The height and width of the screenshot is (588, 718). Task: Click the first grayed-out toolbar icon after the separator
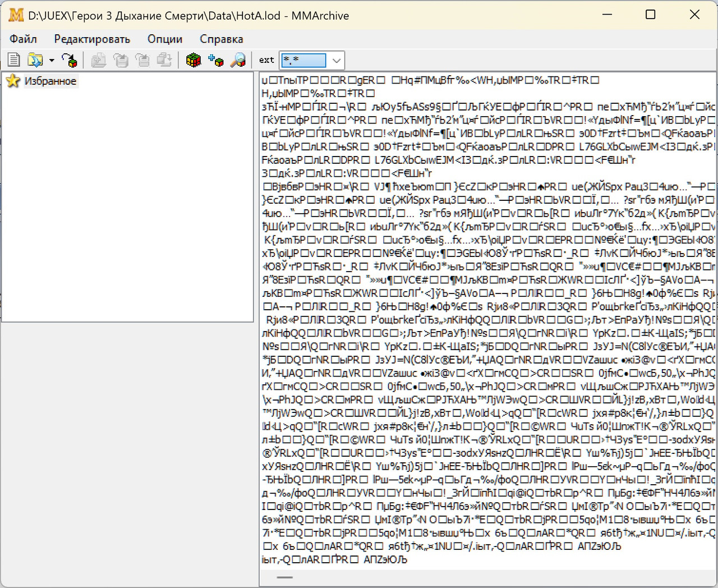point(99,59)
